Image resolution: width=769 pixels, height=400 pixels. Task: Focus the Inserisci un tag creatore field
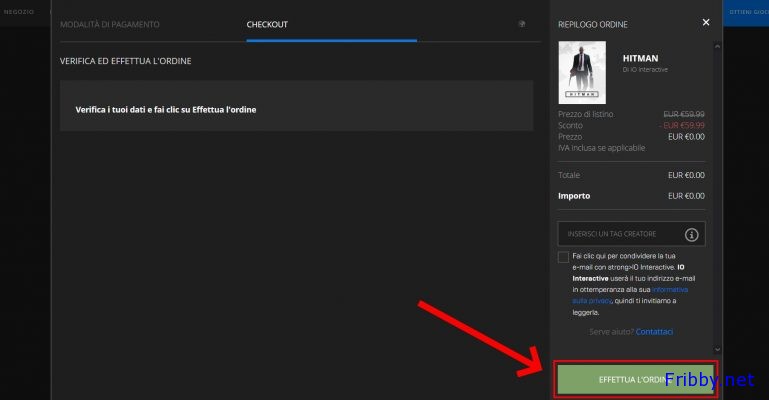coord(620,234)
